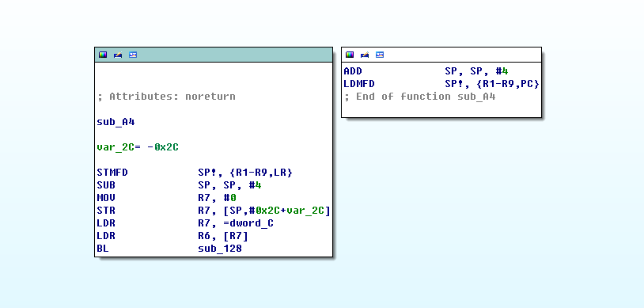The height and width of the screenshot is (308, 644).
Task: Select the 'var_2C= -0x2C' variable definition
Action: pos(138,147)
